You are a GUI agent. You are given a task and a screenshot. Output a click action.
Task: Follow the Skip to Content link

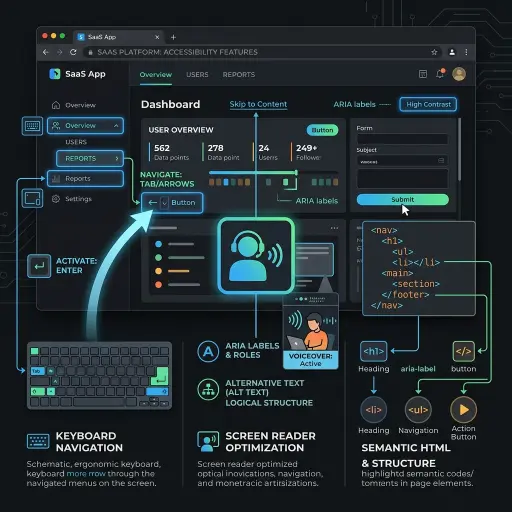tap(258, 104)
